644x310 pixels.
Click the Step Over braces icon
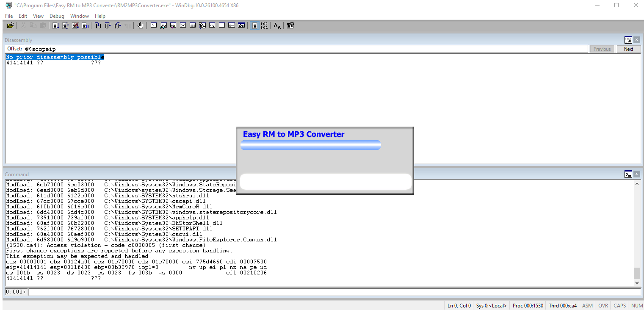[x=108, y=26]
